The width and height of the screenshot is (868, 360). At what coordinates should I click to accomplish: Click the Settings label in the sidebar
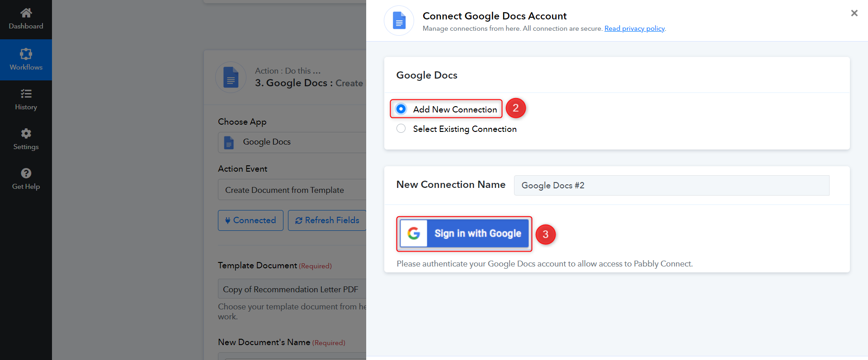tap(26, 147)
